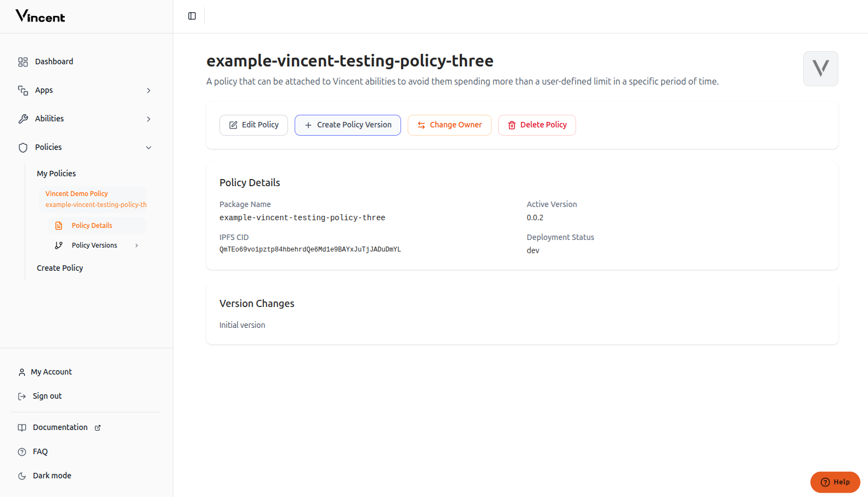Click the policy logo thumbnail with V
Viewport: 868px width, 497px height.
click(x=820, y=69)
